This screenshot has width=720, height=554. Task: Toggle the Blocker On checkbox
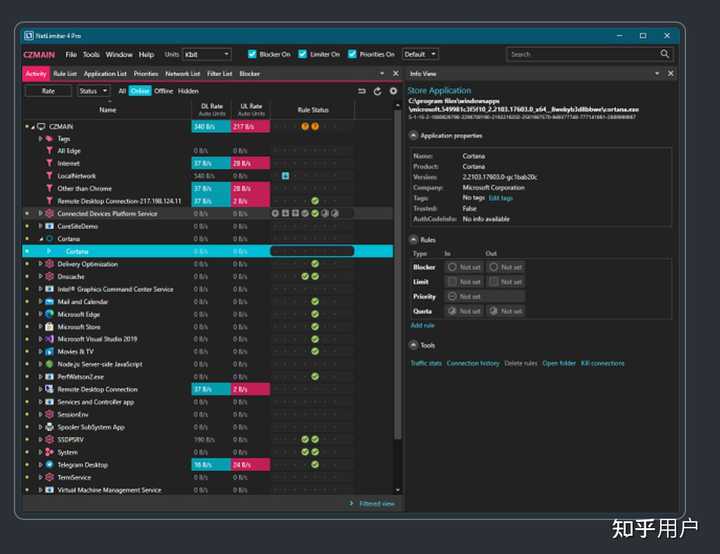[x=252, y=54]
